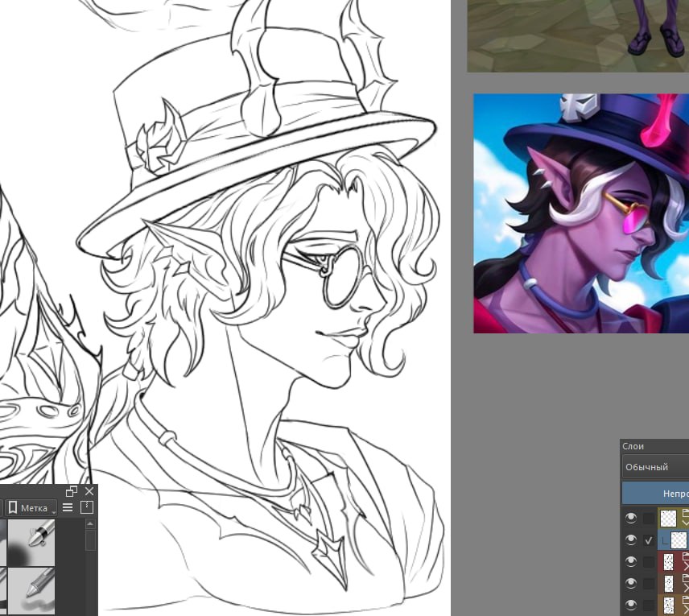Untick the blue layer's checked checkbox
This screenshot has width=689, height=616.
click(x=649, y=540)
